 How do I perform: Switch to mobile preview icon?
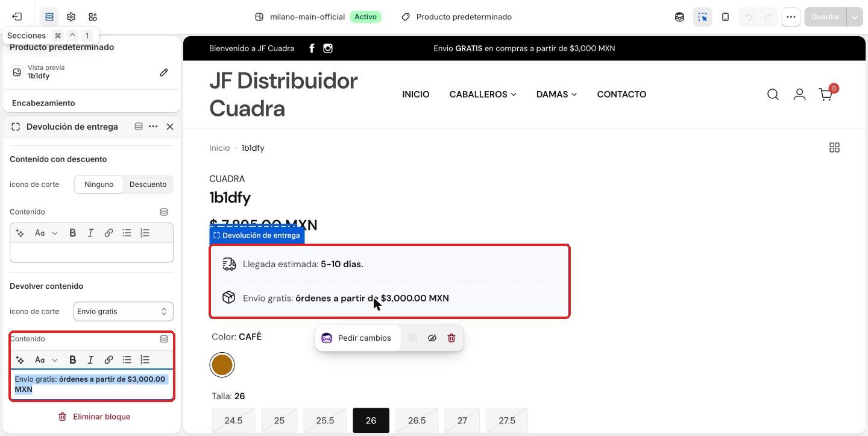click(725, 17)
